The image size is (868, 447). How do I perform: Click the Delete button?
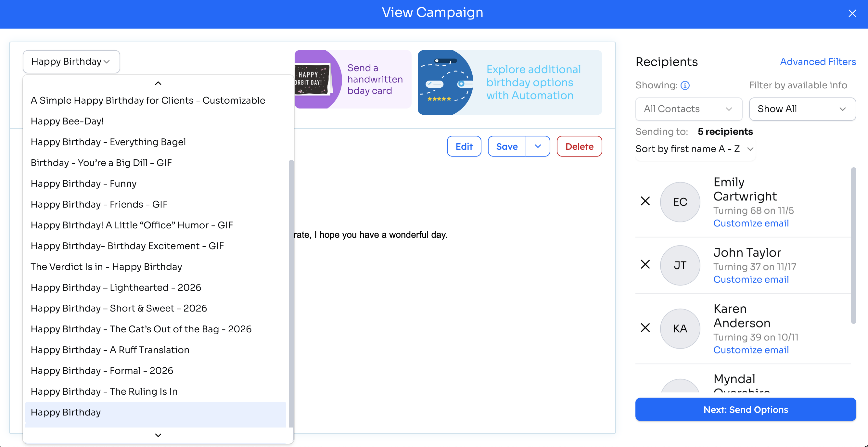tap(579, 147)
